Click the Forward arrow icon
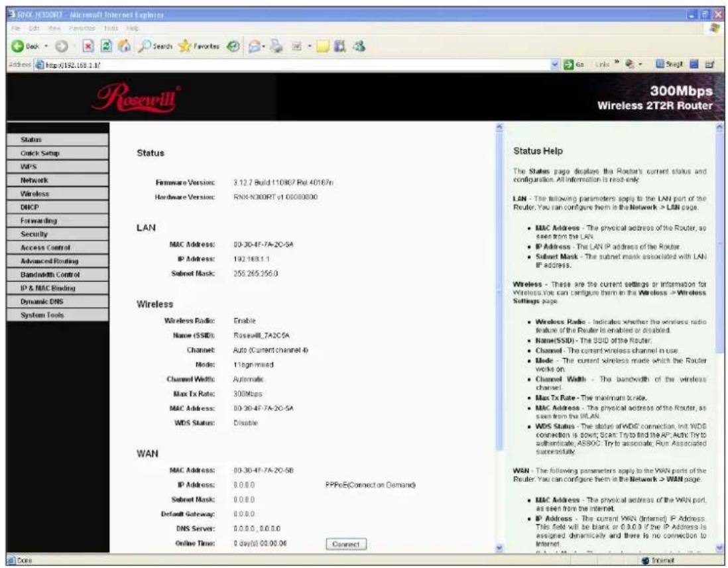 coord(62,46)
